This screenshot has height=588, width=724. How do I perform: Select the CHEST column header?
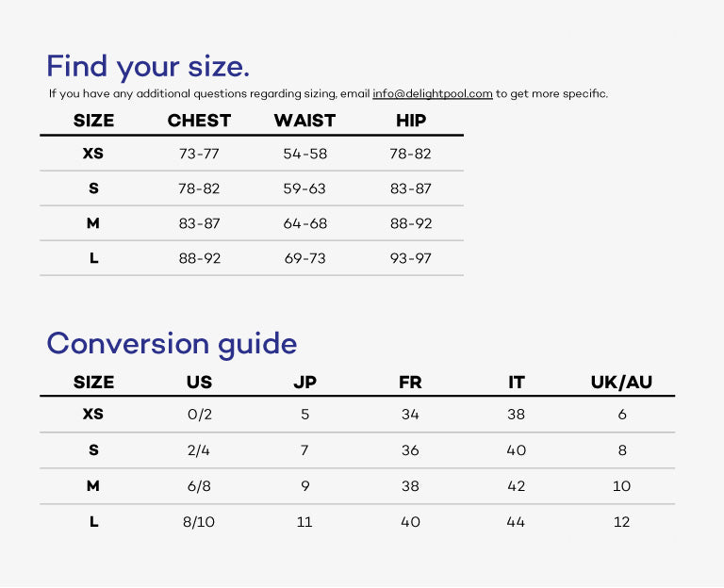[199, 121]
